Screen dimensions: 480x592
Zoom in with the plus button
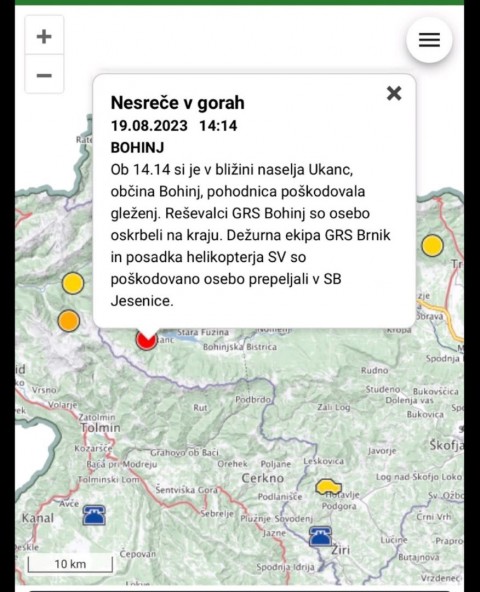click(44, 36)
